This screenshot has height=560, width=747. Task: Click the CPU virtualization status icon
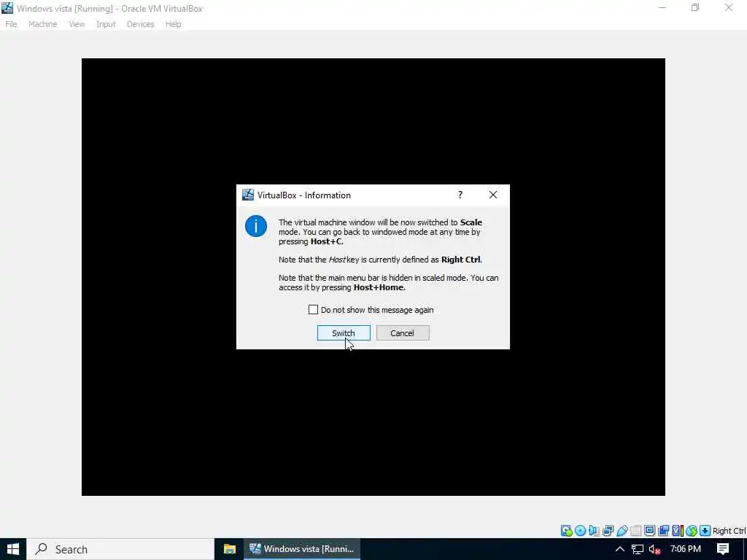[x=678, y=531]
